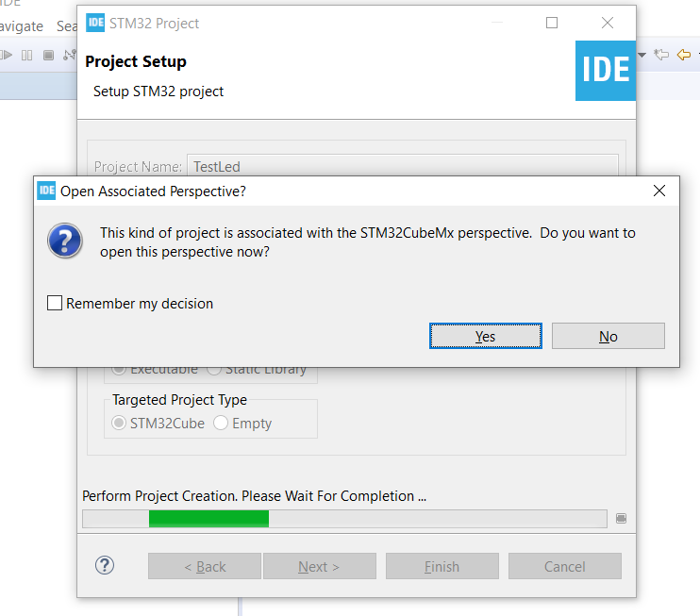
Task: Click the Cancel button in project wizard
Action: 565,566
